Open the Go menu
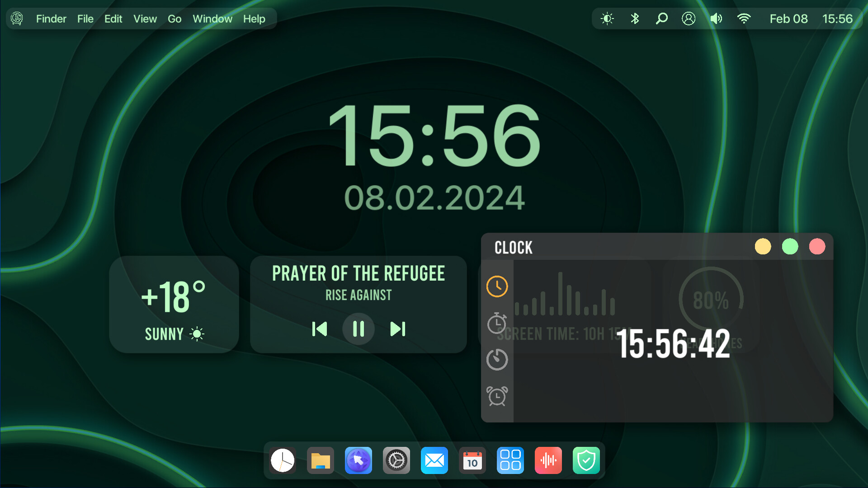 (175, 19)
